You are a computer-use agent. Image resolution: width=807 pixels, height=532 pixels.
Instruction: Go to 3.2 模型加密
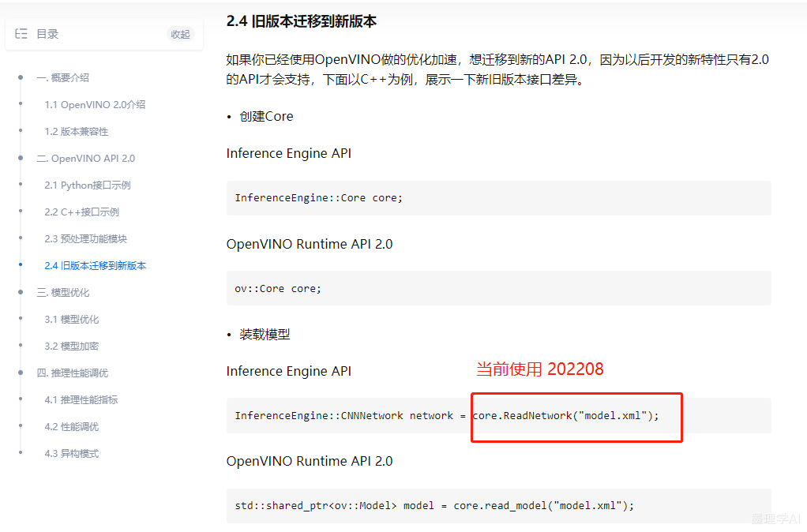click(x=72, y=346)
